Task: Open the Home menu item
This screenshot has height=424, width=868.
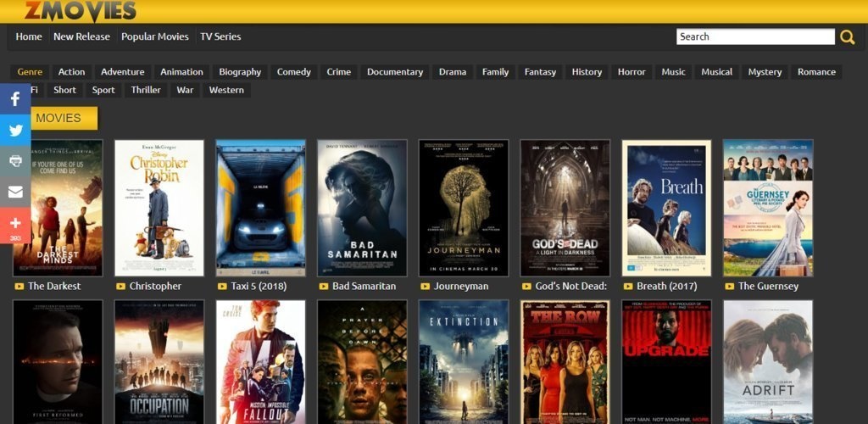Action: pyautogui.click(x=29, y=36)
